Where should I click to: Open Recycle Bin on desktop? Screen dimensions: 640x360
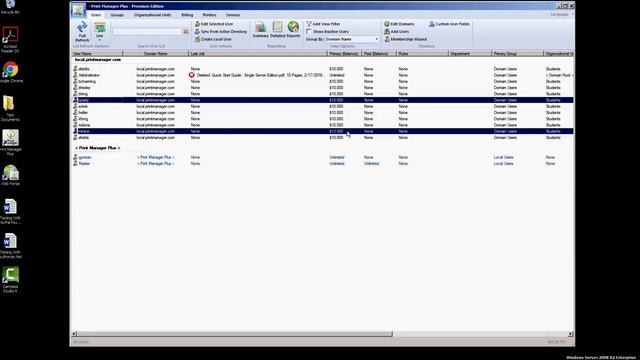pyautogui.click(x=10, y=7)
